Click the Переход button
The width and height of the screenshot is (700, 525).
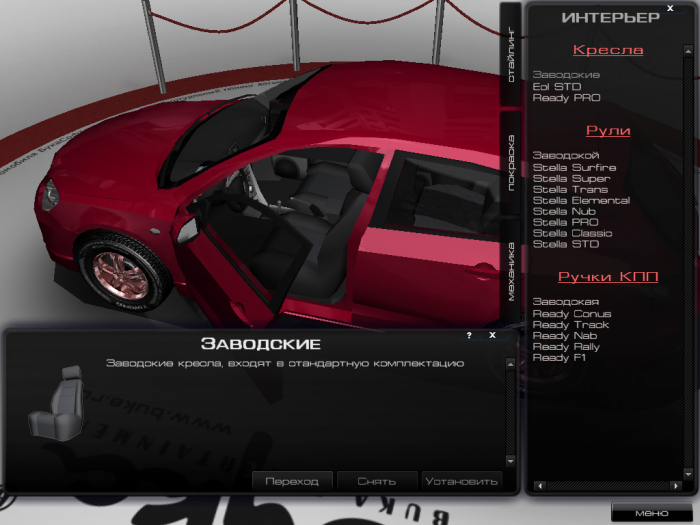292,481
